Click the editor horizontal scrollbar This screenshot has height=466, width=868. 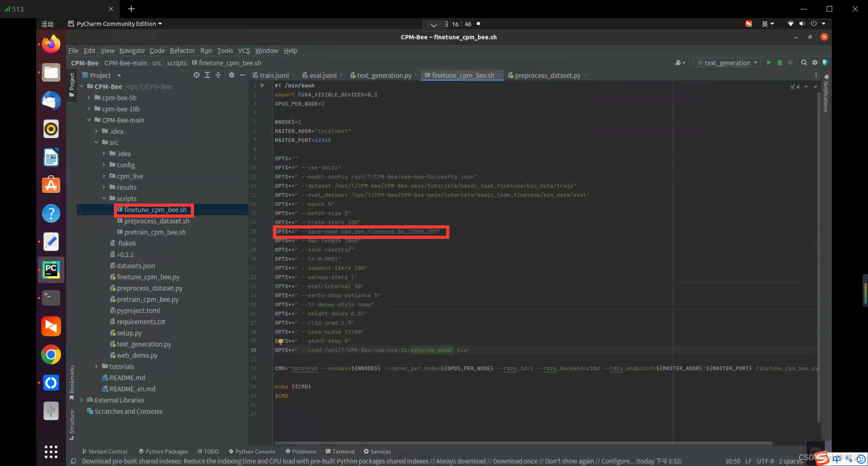524,443
